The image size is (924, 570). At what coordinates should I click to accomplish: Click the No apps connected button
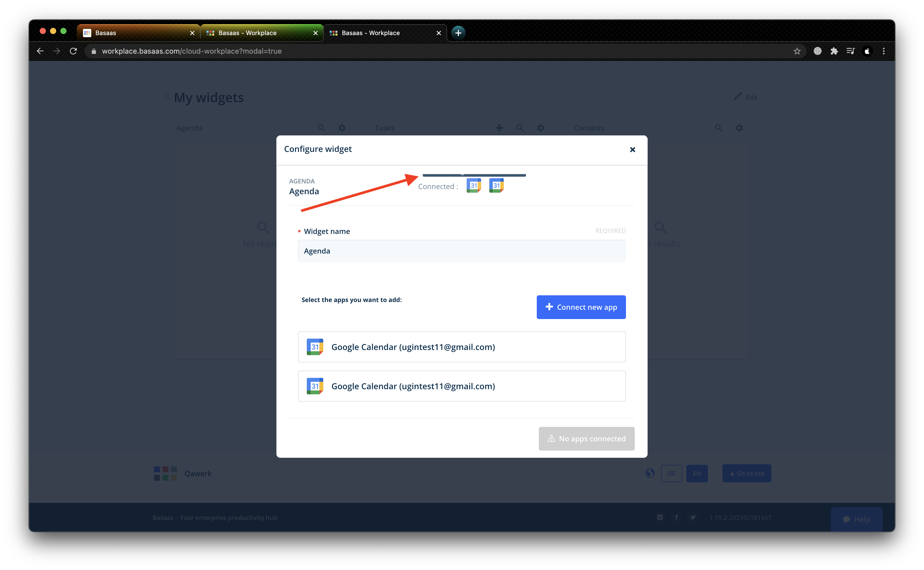(586, 438)
